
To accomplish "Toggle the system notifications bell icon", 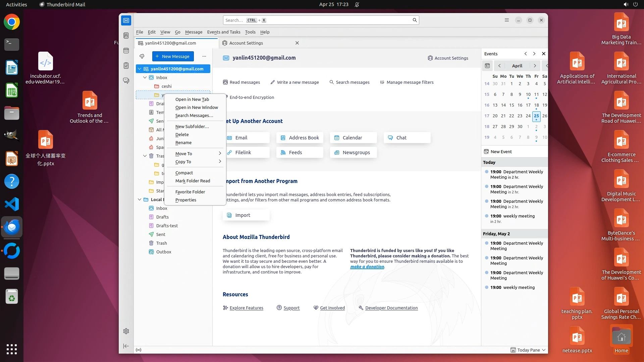I will (357, 4).
